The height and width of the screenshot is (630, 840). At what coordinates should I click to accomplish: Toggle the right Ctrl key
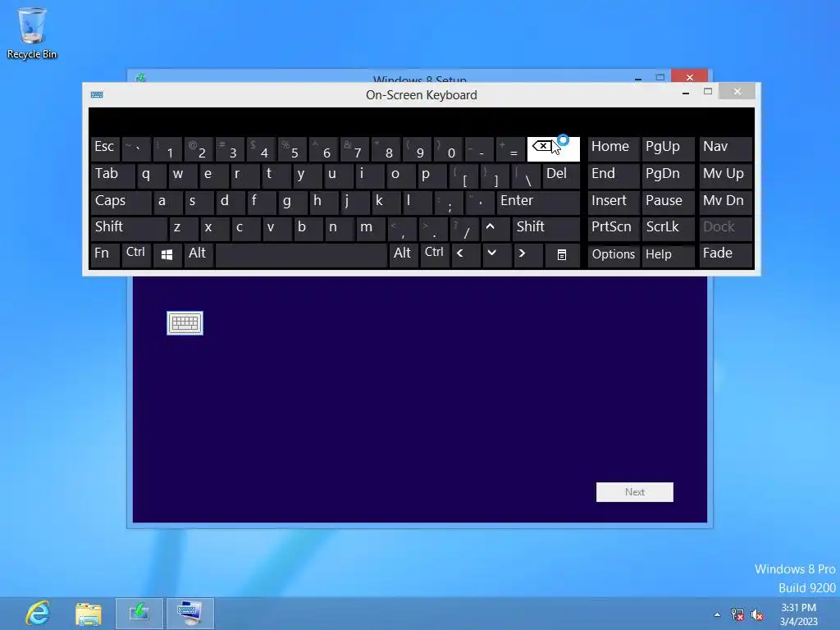point(435,254)
